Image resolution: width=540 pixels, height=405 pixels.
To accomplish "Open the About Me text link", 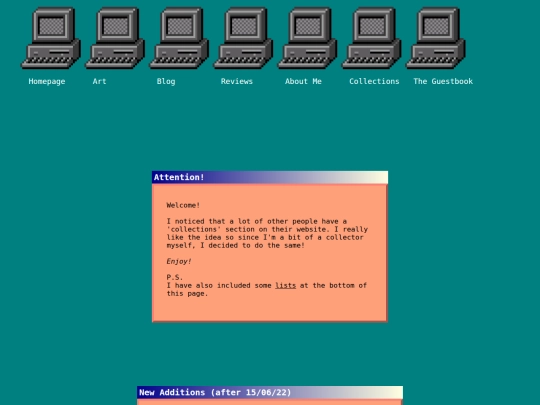I will 303,81.
